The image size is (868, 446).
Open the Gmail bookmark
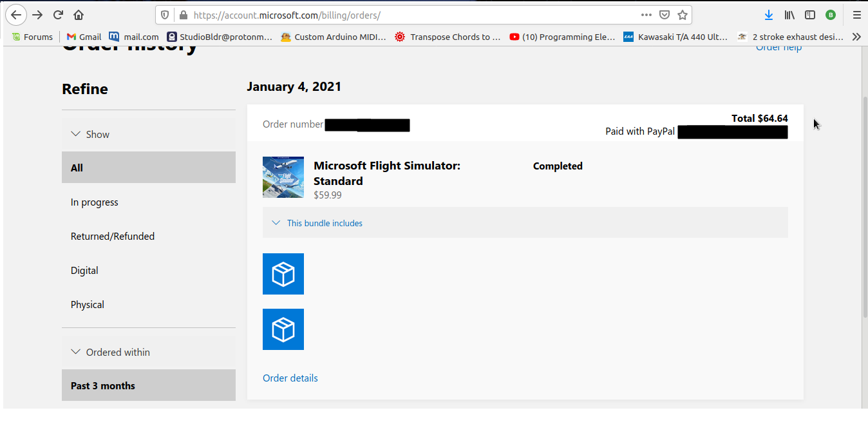[x=84, y=37]
